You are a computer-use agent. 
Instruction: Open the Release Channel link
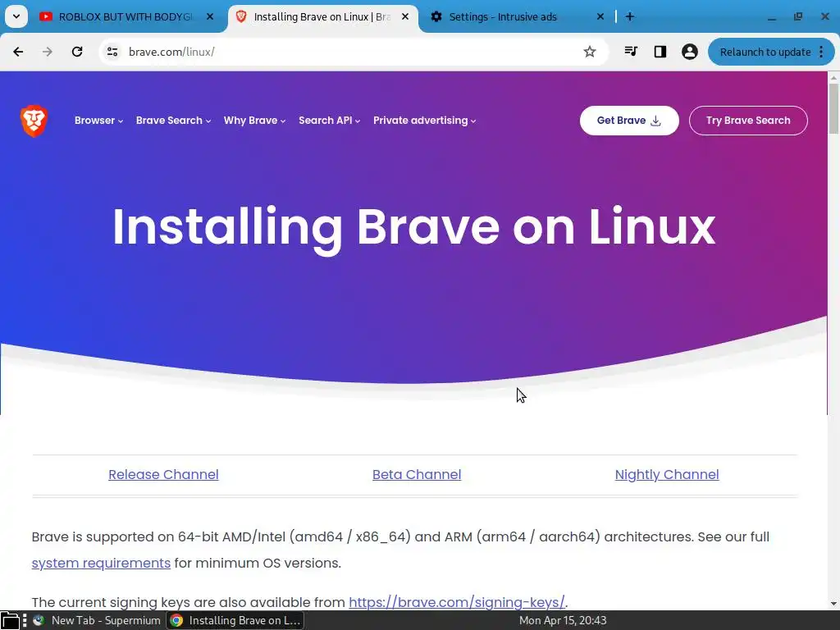tap(163, 475)
